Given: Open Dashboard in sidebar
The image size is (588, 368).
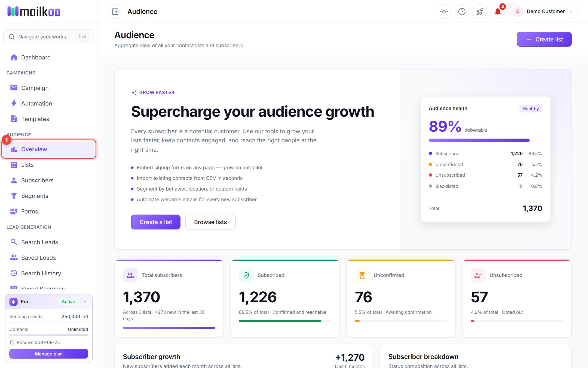Looking at the screenshot, I should pyautogui.click(x=49, y=57).
